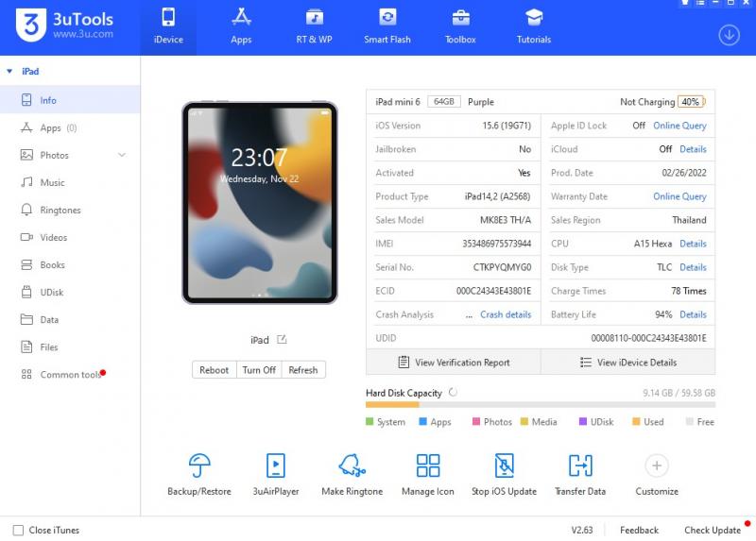756x541 pixels.
Task: Collapse the iPad device tree
Action: (x=9, y=72)
